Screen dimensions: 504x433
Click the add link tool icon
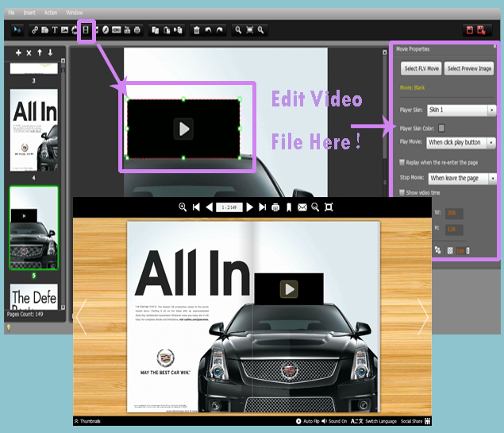point(35,30)
